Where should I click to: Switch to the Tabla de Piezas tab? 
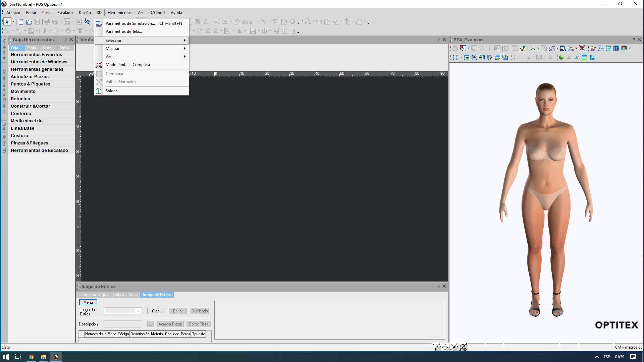click(x=125, y=295)
